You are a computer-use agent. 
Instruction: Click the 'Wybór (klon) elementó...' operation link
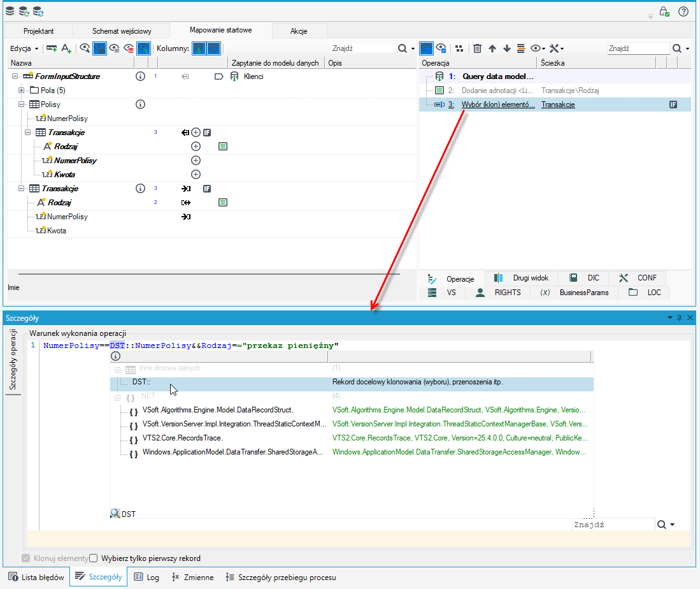click(x=497, y=105)
